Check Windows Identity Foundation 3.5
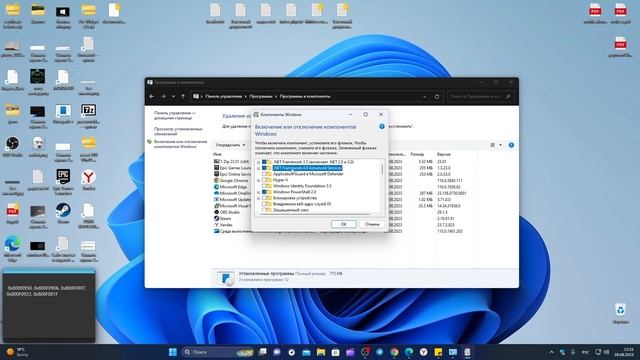 pyautogui.click(x=264, y=186)
